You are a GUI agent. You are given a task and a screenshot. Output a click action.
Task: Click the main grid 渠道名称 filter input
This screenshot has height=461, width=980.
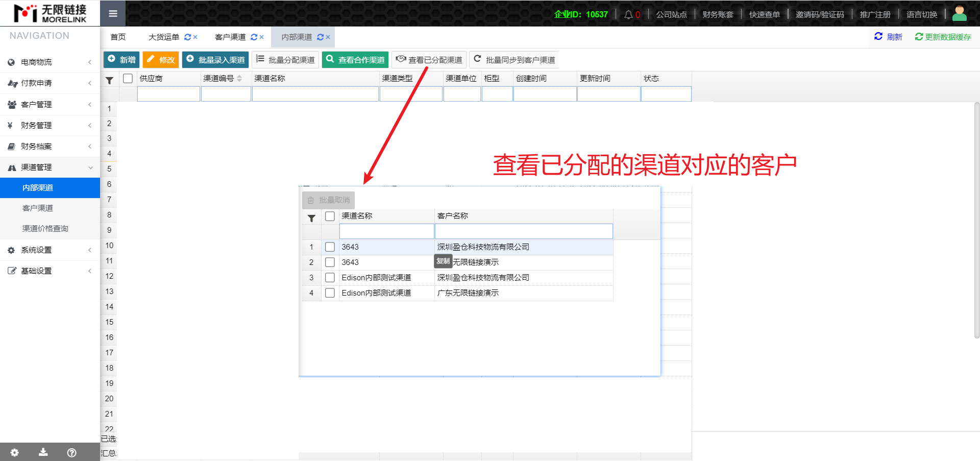click(x=315, y=94)
